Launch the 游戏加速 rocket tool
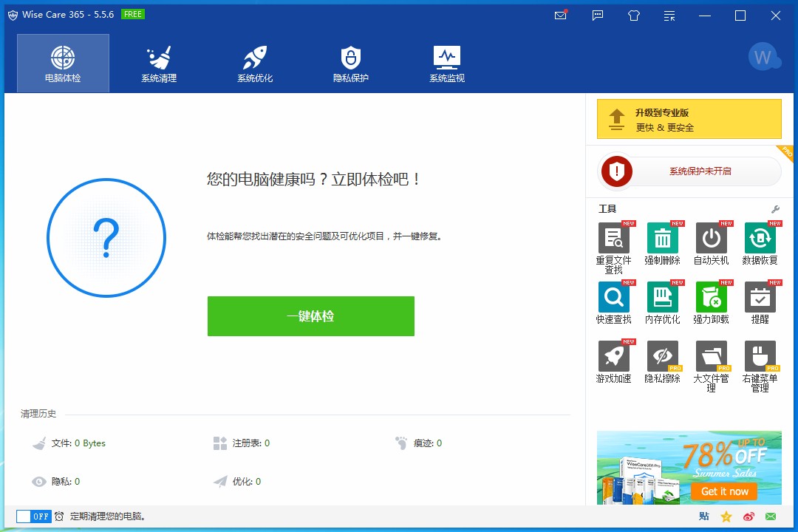Screen dimensions: 798x532 pyautogui.click(x=614, y=361)
